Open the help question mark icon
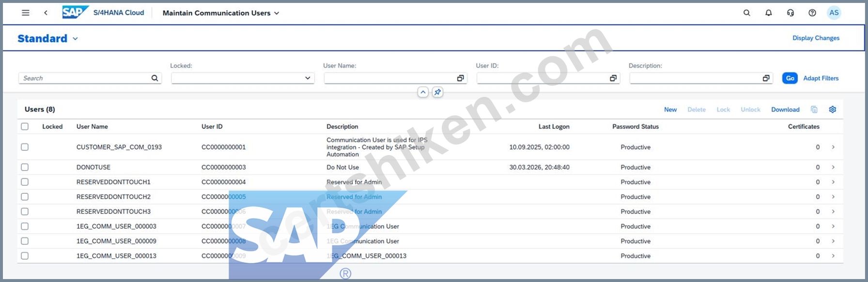 [812, 13]
